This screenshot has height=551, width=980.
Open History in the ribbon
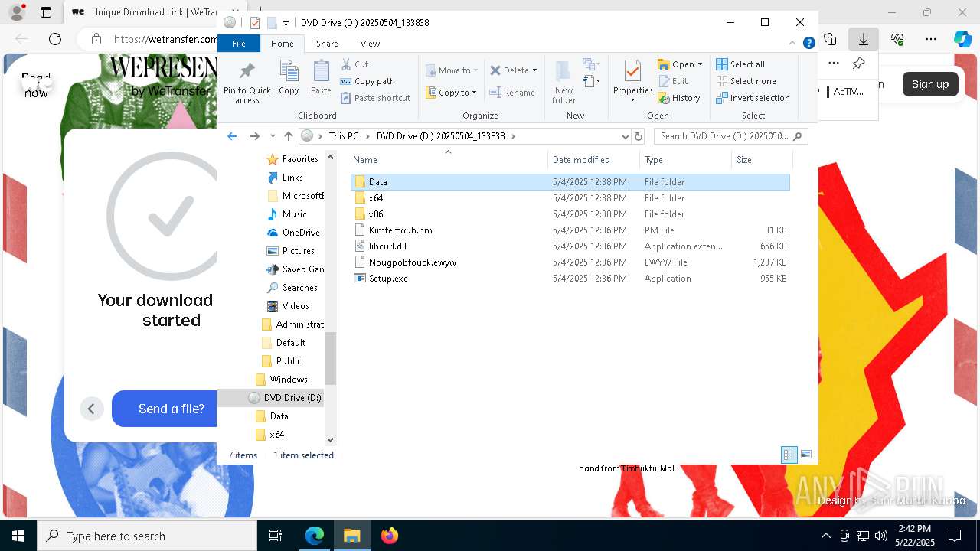679,98
